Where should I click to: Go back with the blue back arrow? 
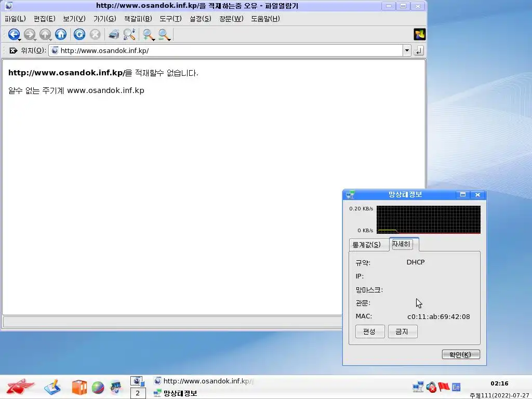[14, 34]
